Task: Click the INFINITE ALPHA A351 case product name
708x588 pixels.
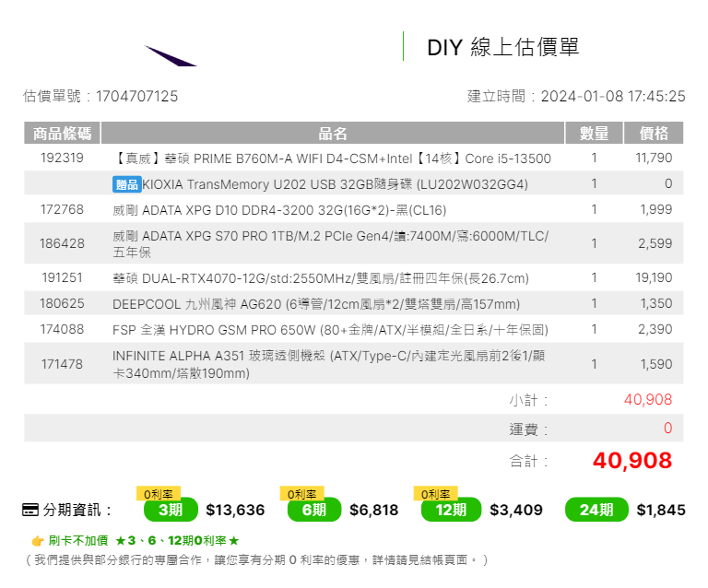Action: coord(329,364)
